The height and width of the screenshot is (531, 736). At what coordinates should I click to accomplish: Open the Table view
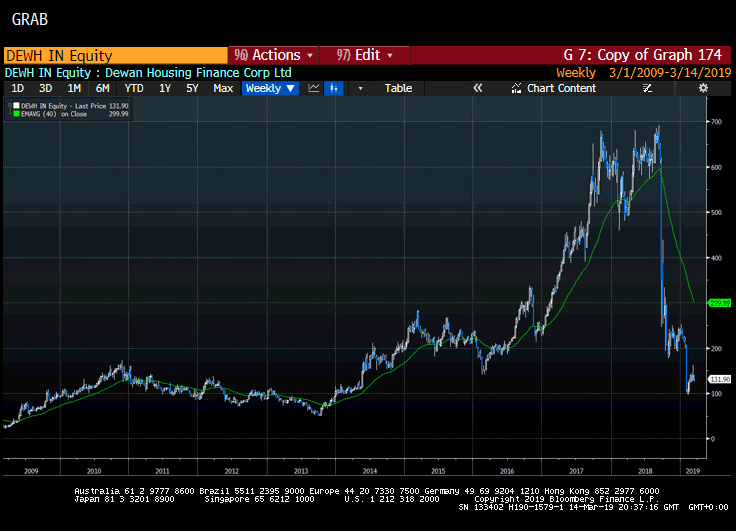pyautogui.click(x=398, y=88)
